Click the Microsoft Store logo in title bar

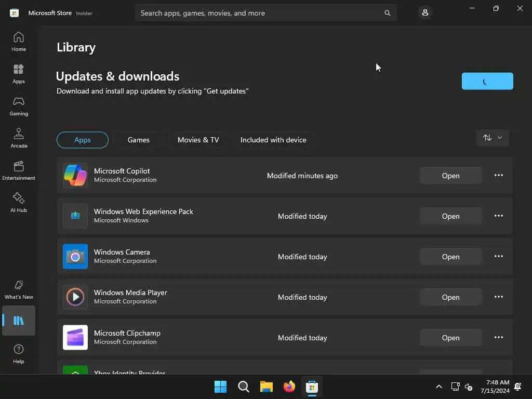[x=14, y=13]
